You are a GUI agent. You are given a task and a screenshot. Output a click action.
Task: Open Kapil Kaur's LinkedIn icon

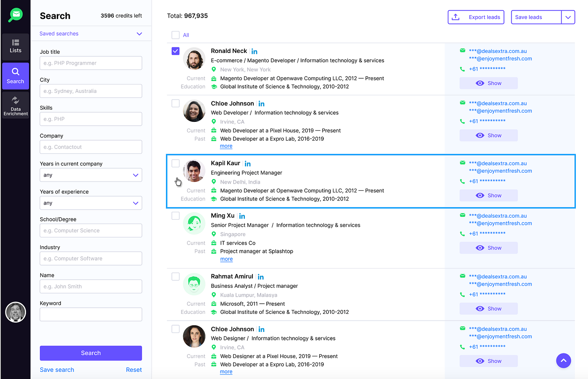[248, 164]
